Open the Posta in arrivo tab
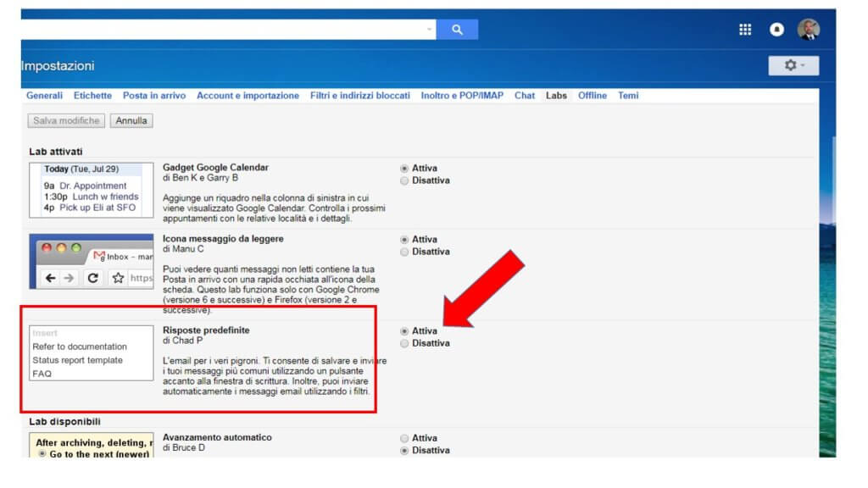 tap(154, 95)
